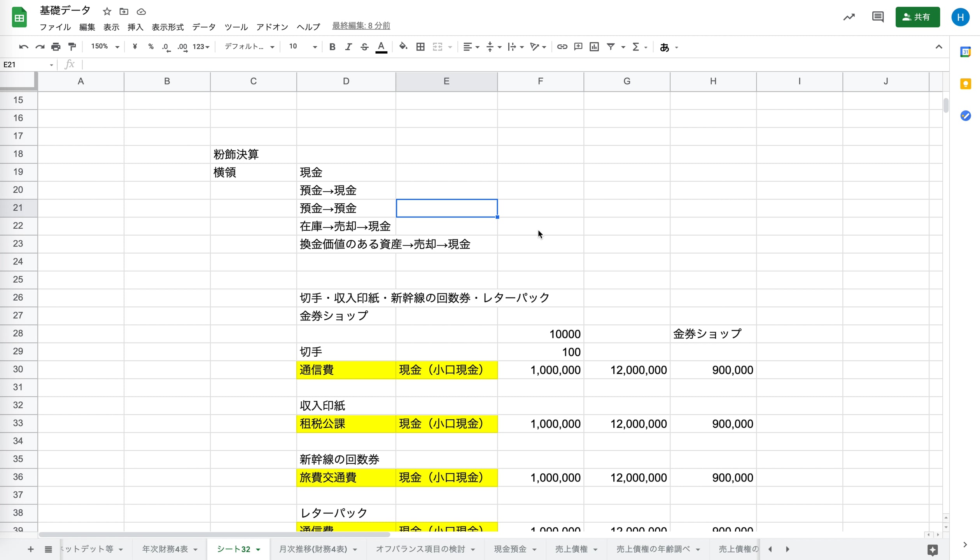Click the 共有 share button
The width and height of the screenshot is (980, 560).
[918, 17]
